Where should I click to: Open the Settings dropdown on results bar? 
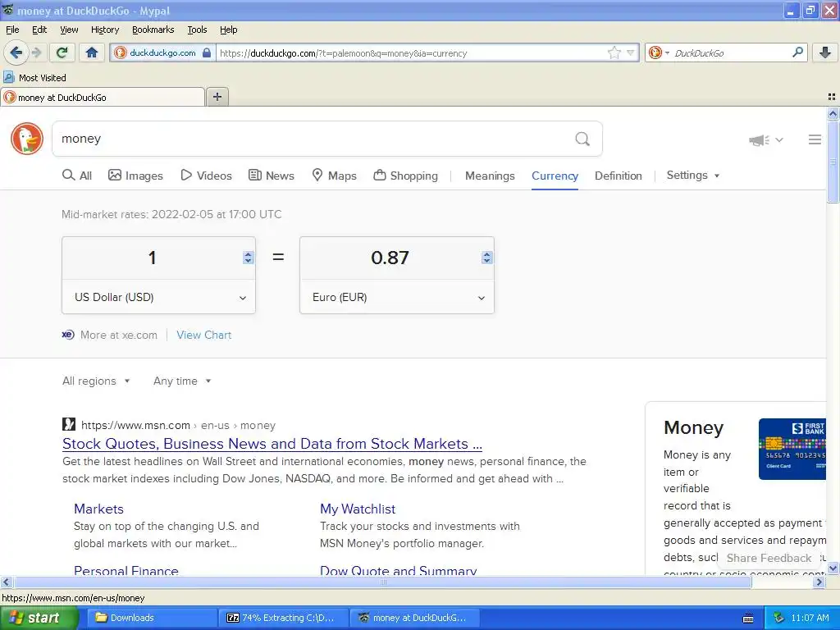point(692,176)
